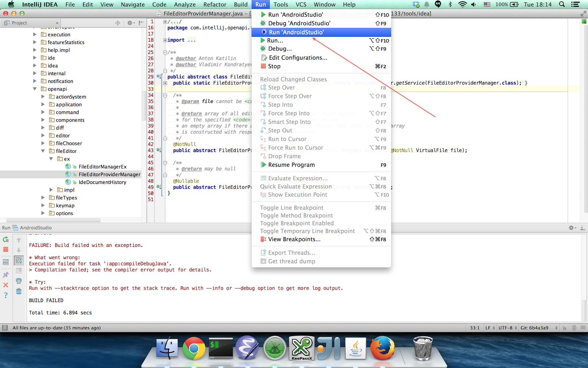Collapse all in Project panel toolbar
Screen dimensions: 588x368
pyautogui.click(x=118, y=24)
